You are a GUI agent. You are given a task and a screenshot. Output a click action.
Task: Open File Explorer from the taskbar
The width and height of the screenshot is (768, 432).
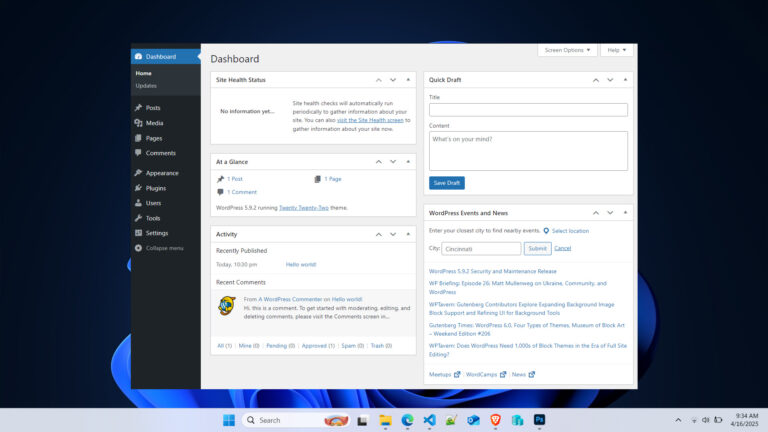coord(385,420)
